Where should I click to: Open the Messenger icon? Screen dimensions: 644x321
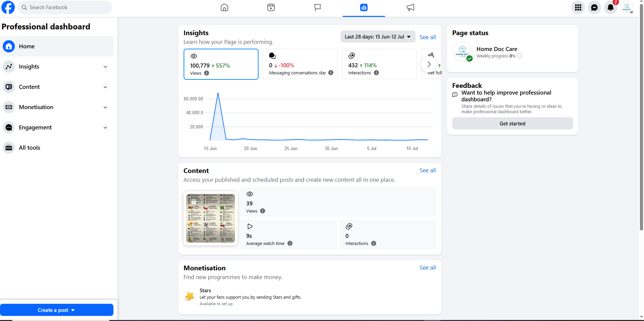(x=594, y=7)
